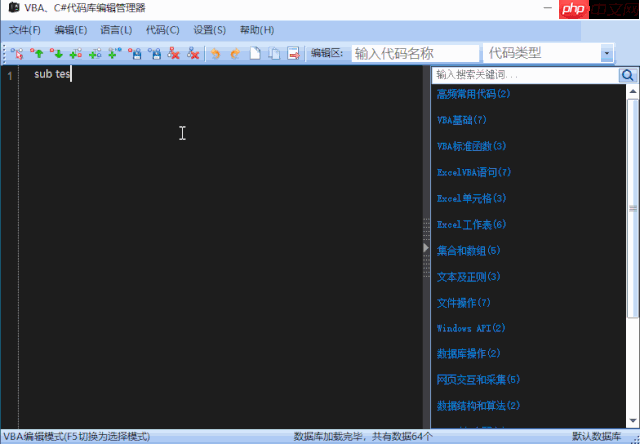The image size is (640, 444).
Task: Open the 网页交互和采集(5) category
Action: pos(478,380)
